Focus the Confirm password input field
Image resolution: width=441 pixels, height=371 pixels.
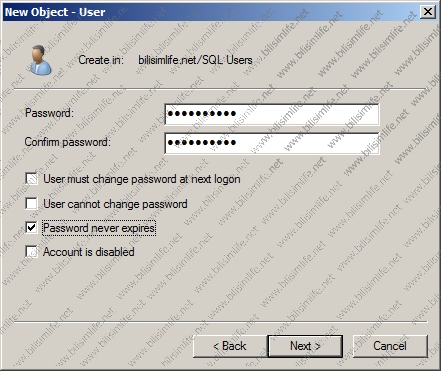(272, 143)
